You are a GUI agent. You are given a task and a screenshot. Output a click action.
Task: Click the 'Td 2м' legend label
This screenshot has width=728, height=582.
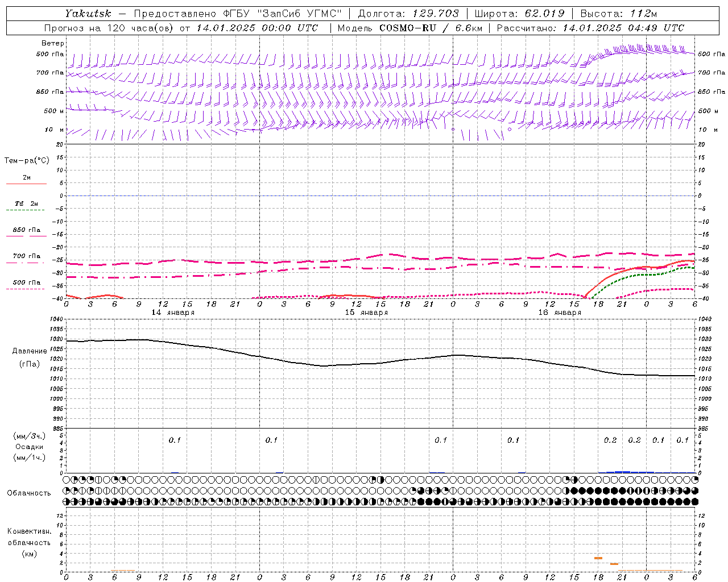click(x=27, y=203)
